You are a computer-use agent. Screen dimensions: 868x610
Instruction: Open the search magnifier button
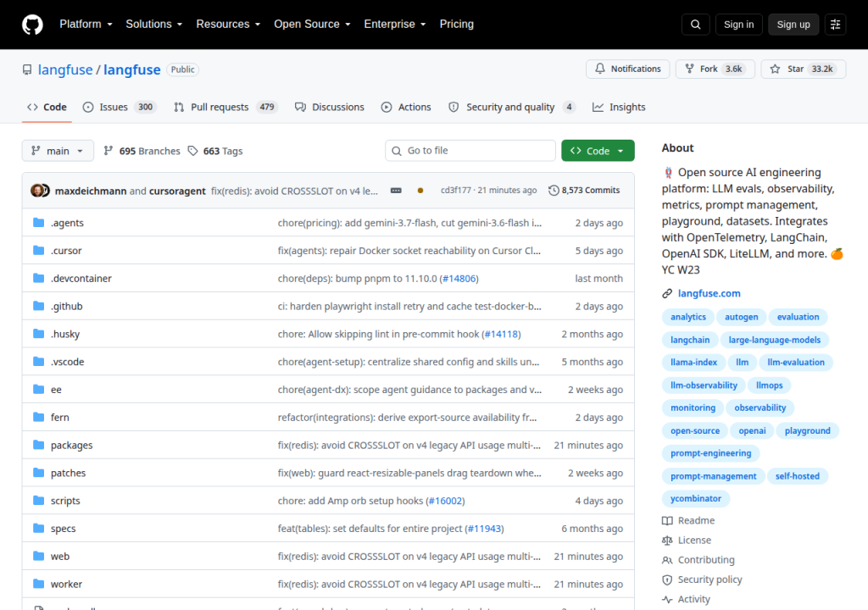click(696, 25)
